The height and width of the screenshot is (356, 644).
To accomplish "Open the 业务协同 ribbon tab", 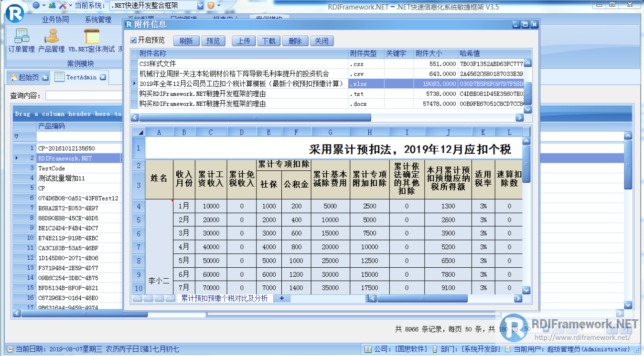I will click(x=55, y=20).
